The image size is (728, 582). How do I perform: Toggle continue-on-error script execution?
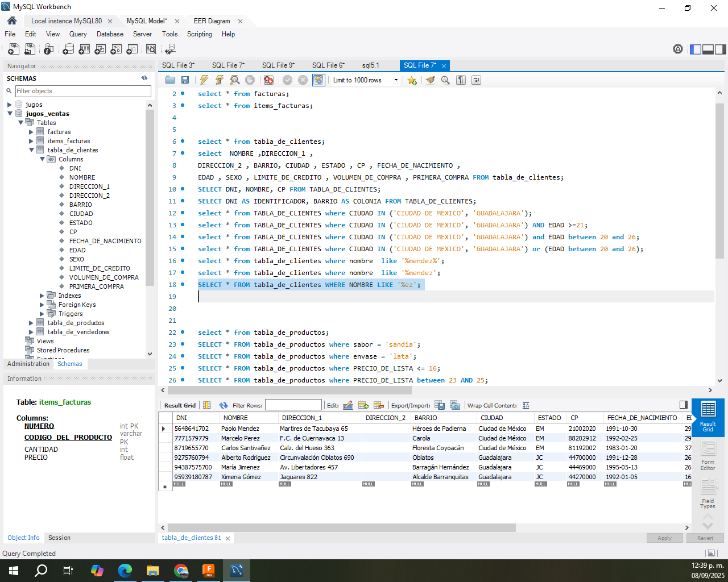tap(268, 80)
